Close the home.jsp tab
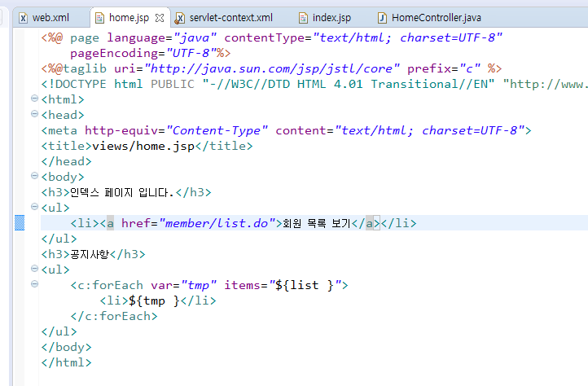 pos(160,18)
